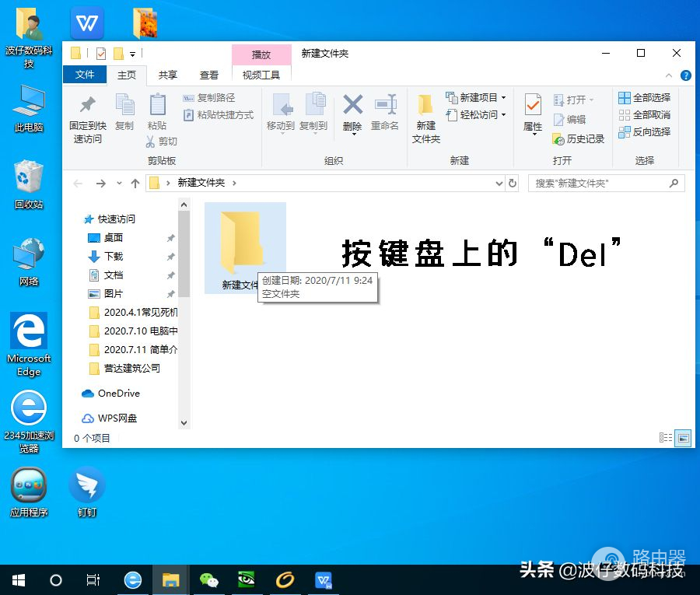The width and height of the screenshot is (700, 595).
Task: Expand the Easy Access dropdown
Action: click(x=476, y=115)
